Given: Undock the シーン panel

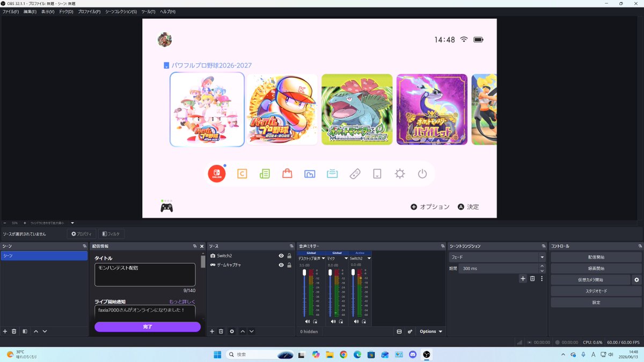Looking at the screenshot, I should click(x=85, y=246).
